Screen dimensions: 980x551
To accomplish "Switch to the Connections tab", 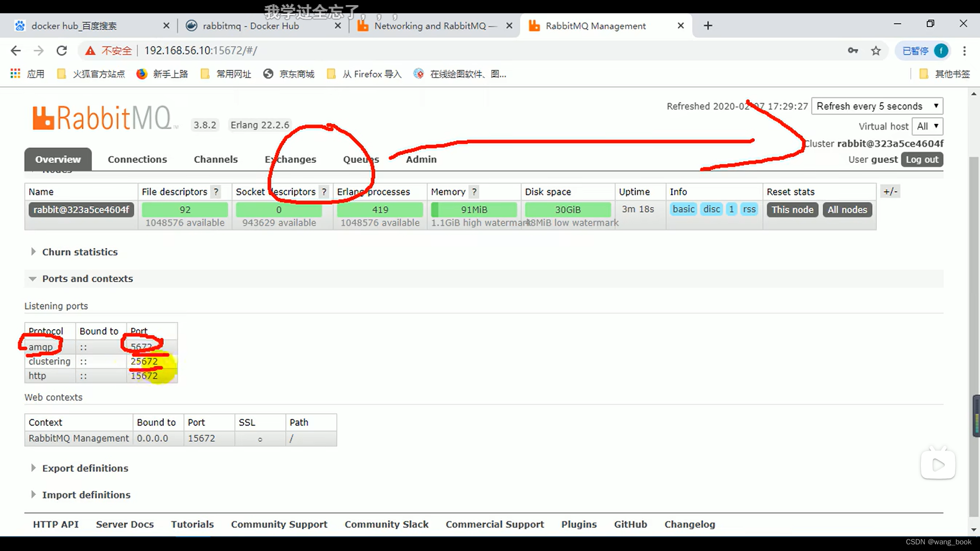I will [137, 159].
